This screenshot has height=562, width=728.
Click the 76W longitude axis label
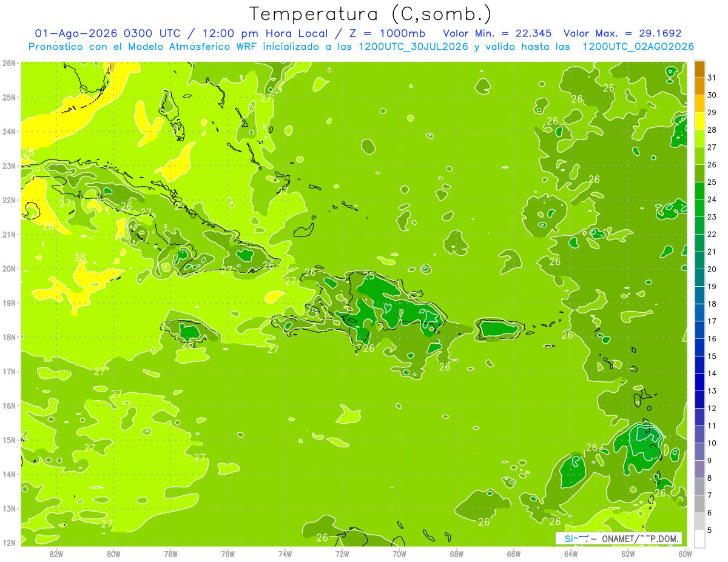pyautogui.click(x=227, y=554)
